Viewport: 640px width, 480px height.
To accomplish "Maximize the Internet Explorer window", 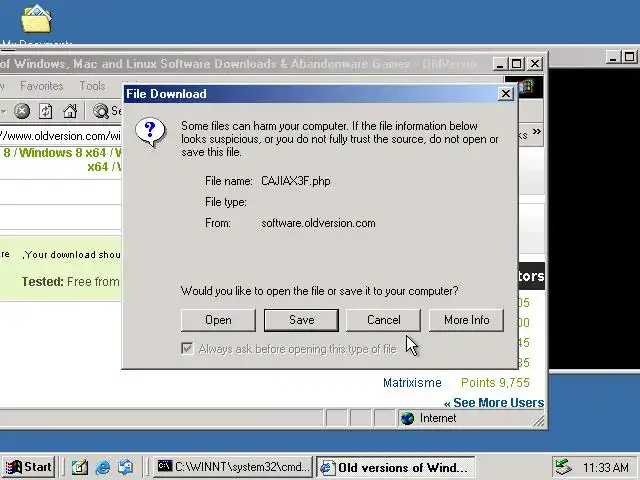I will pos(516,64).
